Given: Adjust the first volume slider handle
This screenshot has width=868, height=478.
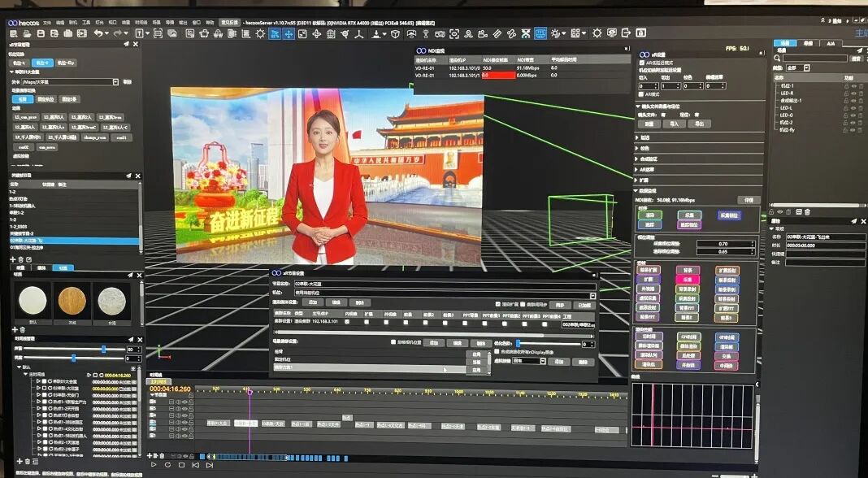Looking at the screenshot, I should point(103,350).
